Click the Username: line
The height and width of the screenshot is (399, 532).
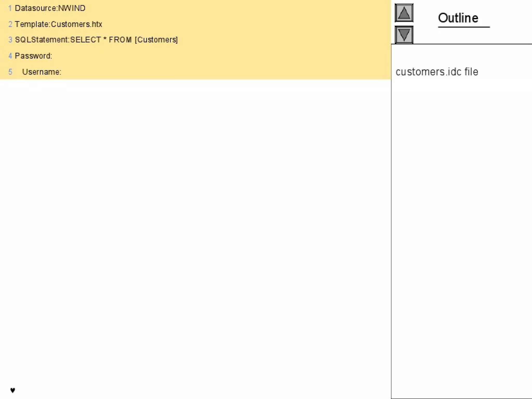point(42,72)
